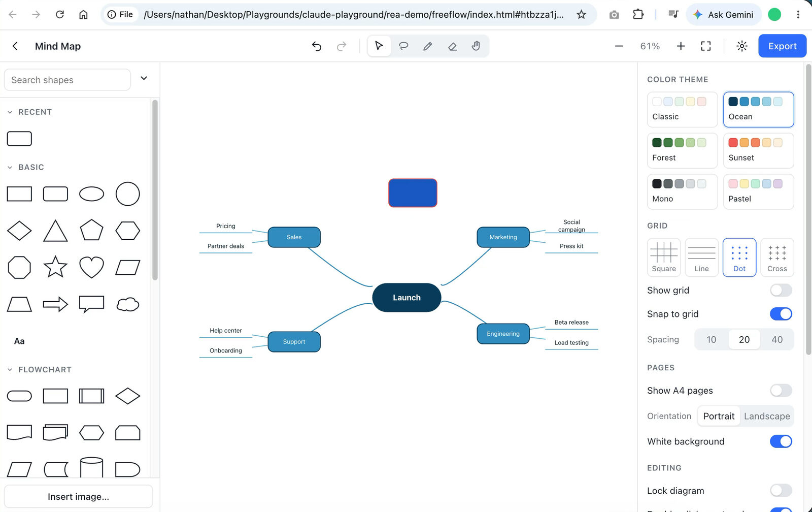Add the Aa text element
The height and width of the screenshot is (512, 812).
coord(19,341)
